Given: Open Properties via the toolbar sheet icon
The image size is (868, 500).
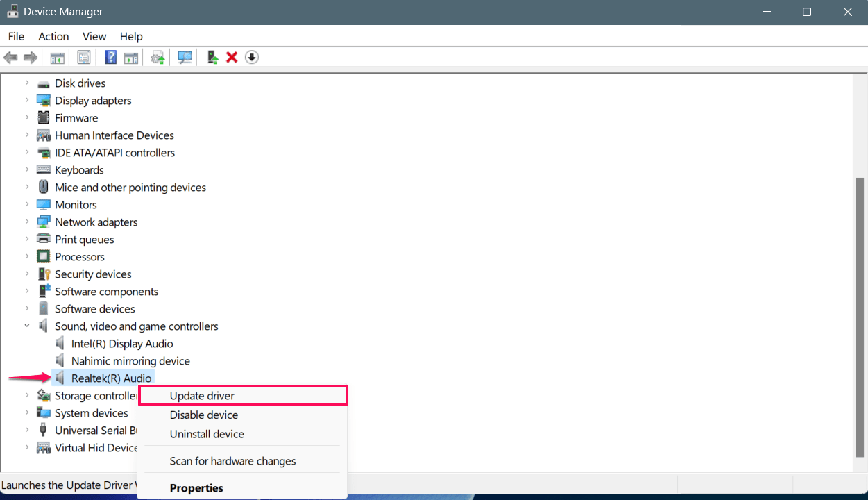Looking at the screenshot, I should [x=84, y=57].
